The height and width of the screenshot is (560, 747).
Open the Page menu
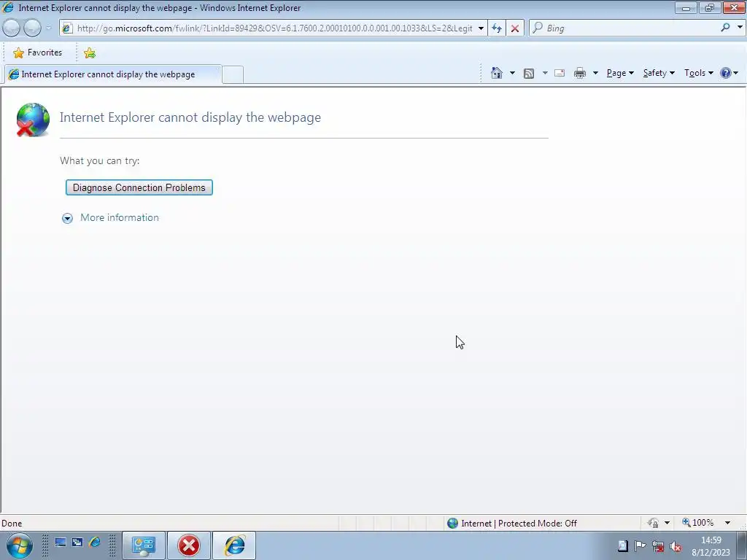pyautogui.click(x=620, y=73)
